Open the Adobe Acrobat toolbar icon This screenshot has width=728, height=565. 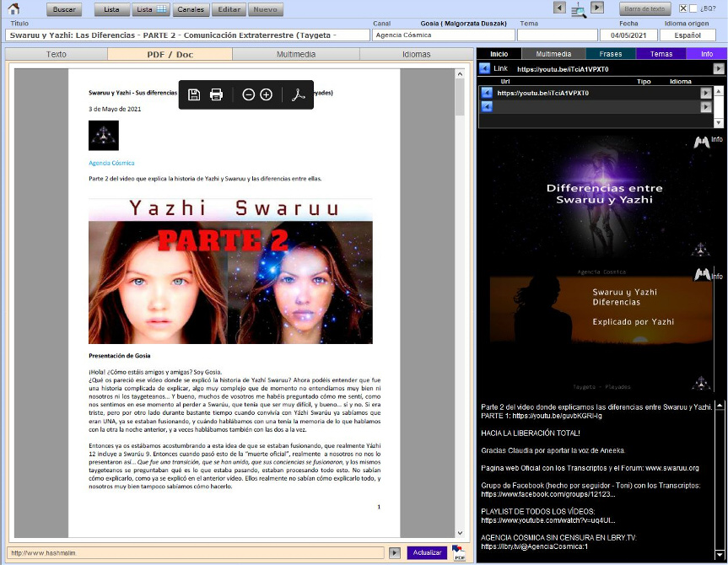[297, 94]
